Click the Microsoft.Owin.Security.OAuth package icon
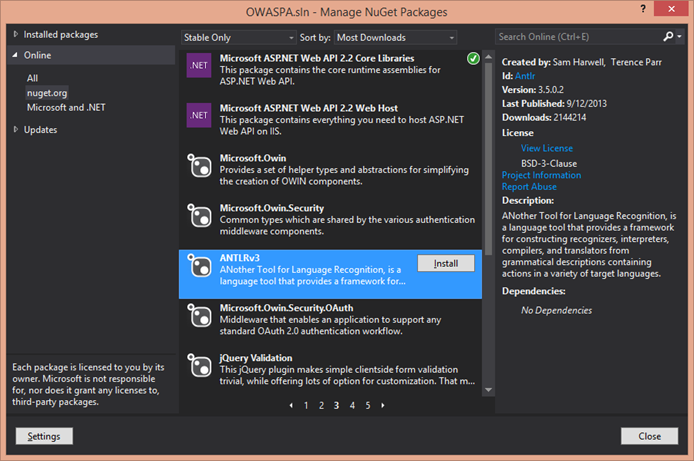This screenshot has height=461, width=694. 199,315
